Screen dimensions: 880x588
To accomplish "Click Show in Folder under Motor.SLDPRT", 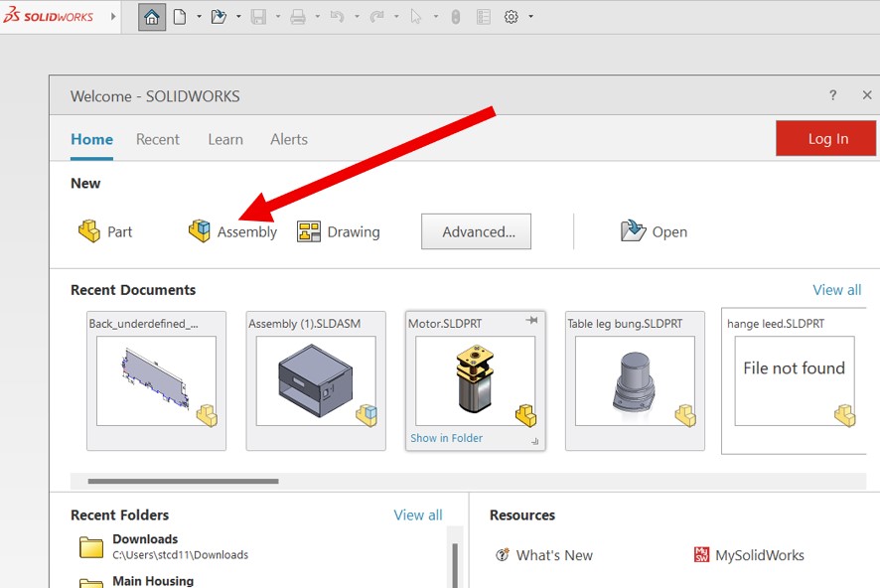I will (447, 438).
